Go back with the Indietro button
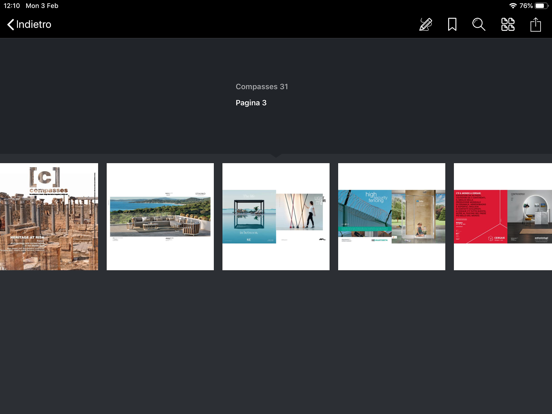Viewport: 552px width, 414px height. [29, 25]
